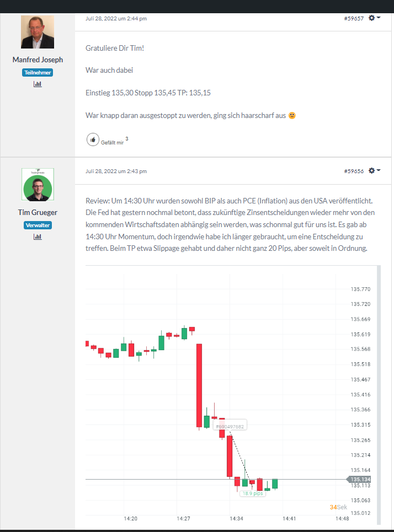
Task: Click the 2:43 pm post timestamp
Action: coord(116,171)
